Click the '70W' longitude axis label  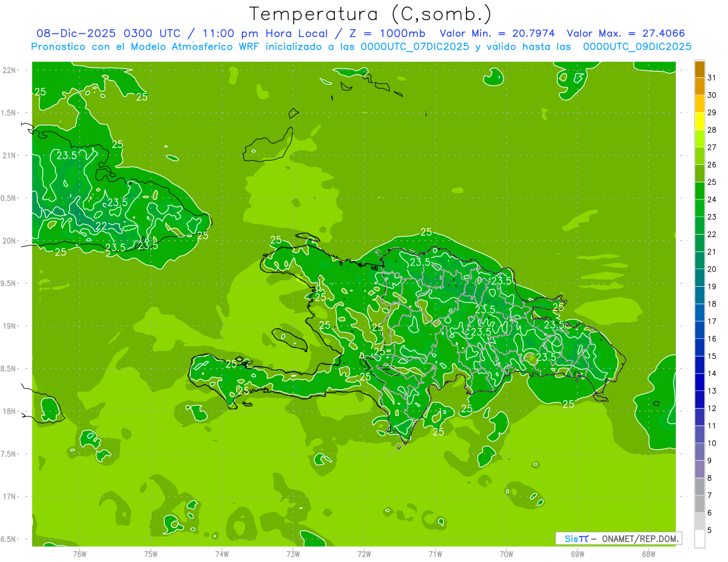click(x=507, y=554)
